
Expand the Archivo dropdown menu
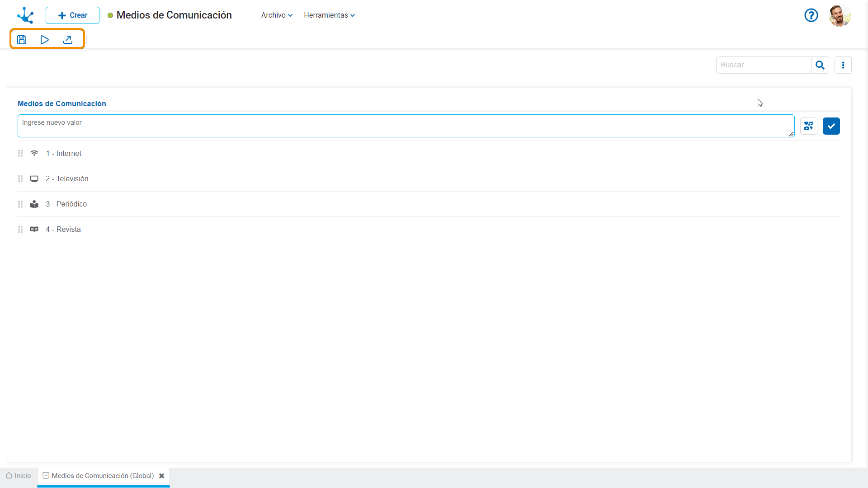(277, 15)
